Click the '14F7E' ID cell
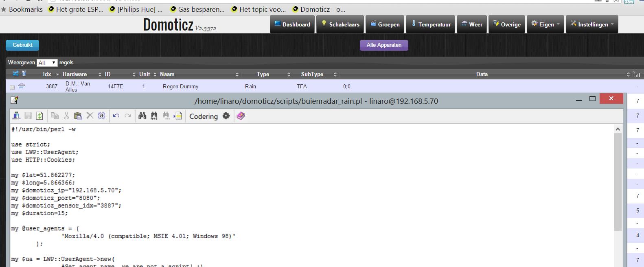This screenshot has width=644, height=267. click(116, 86)
